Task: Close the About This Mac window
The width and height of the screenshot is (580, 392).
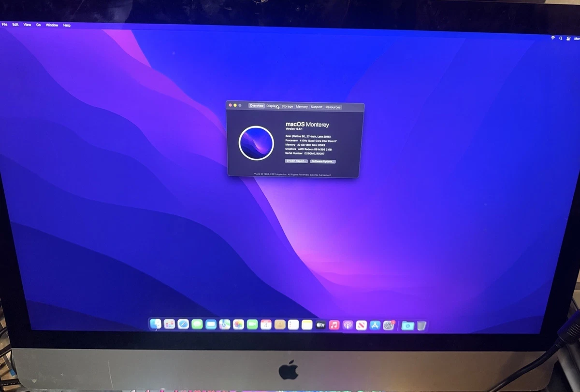Action: 230,105
